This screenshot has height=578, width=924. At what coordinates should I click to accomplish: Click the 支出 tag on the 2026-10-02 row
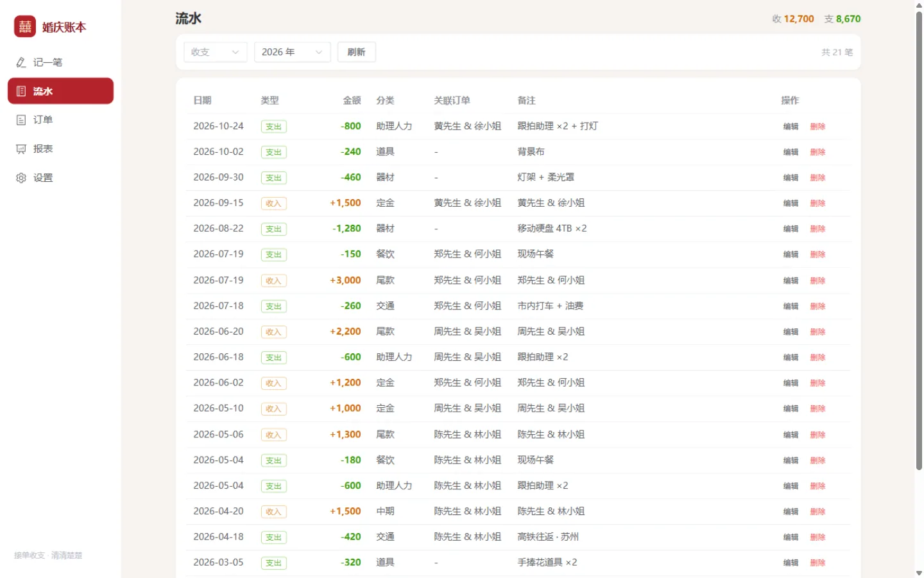[x=274, y=152]
